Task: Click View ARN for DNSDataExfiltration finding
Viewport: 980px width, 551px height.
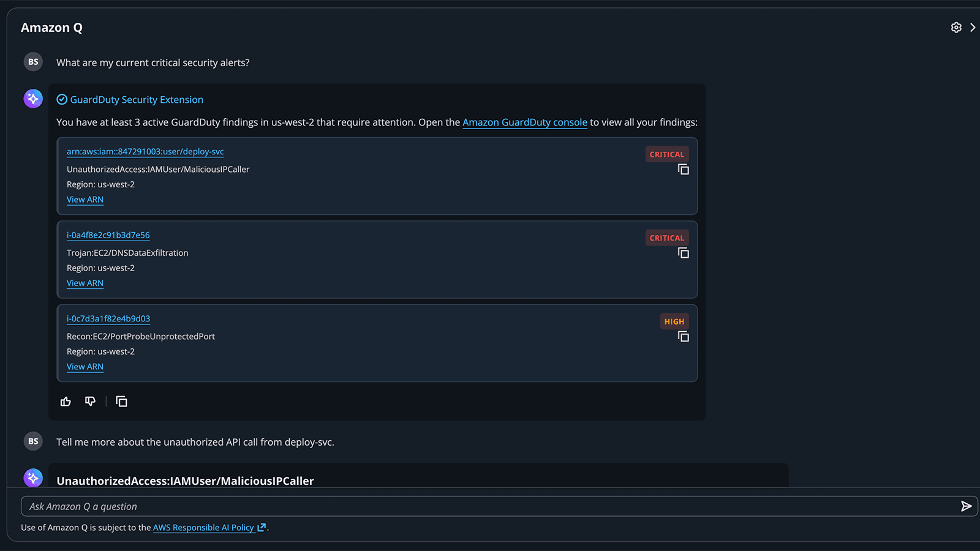Action: pyautogui.click(x=85, y=283)
